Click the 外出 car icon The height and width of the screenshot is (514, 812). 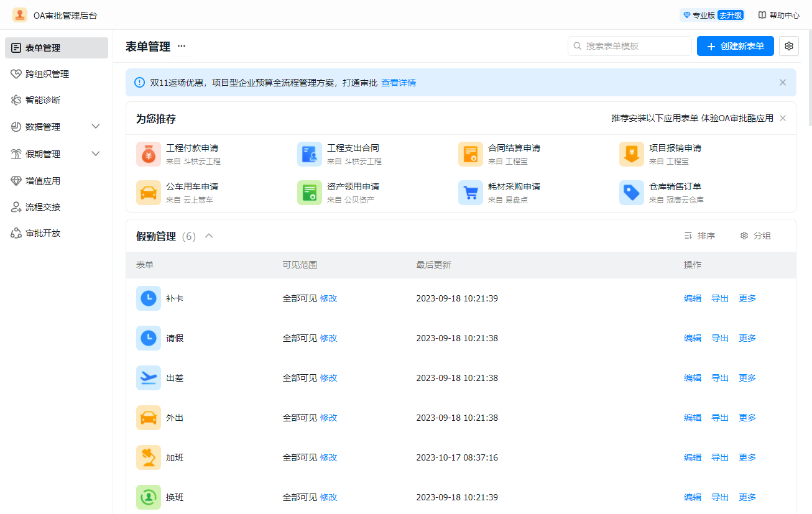tap(149, 418)
